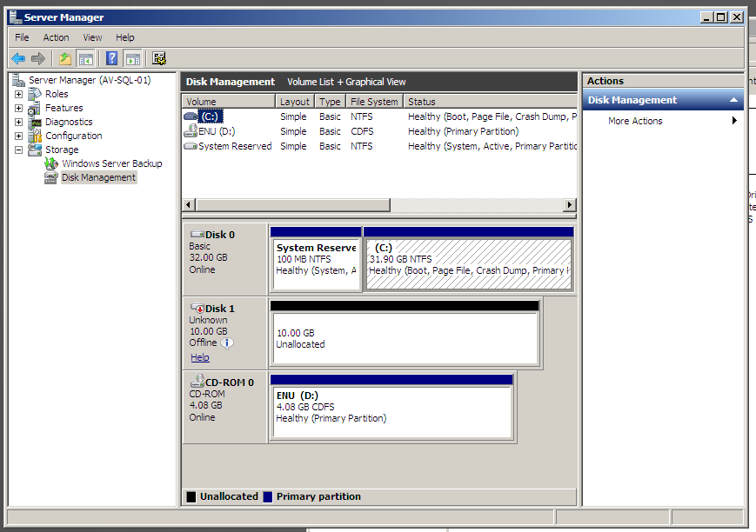Select the (C:) volume row label

(211, 116)
